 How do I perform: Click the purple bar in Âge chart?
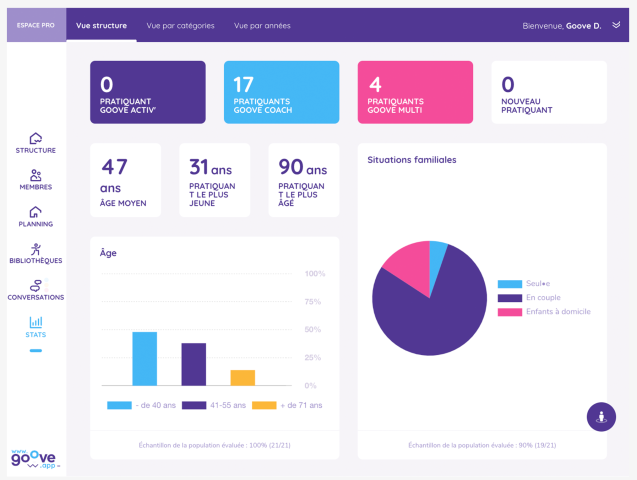coord(194,364)
